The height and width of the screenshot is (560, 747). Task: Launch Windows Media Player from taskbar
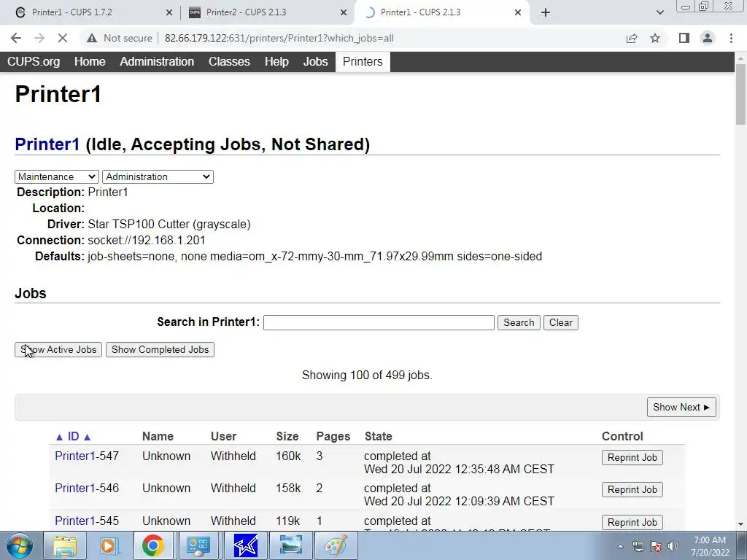(109, 545)
